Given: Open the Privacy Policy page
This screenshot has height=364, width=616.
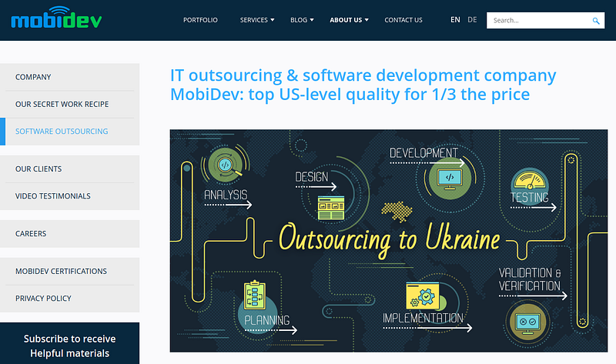Looking at the screenshot, I should click(x=70, y=299).
